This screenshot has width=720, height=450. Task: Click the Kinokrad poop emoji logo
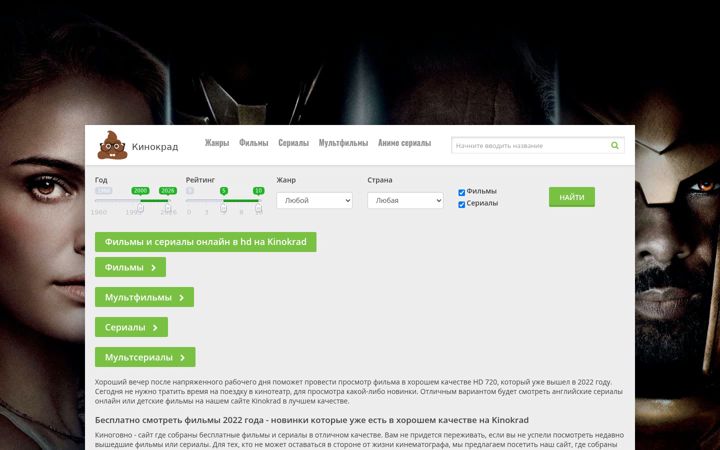coord(112,145)
